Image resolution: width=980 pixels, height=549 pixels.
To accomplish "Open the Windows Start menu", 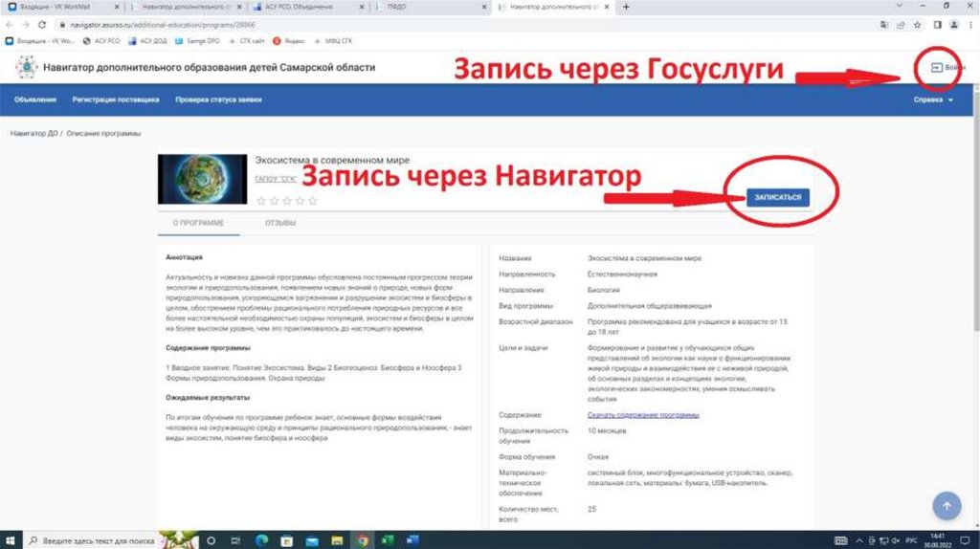I will pyautogui.click(x=10, y=540).
